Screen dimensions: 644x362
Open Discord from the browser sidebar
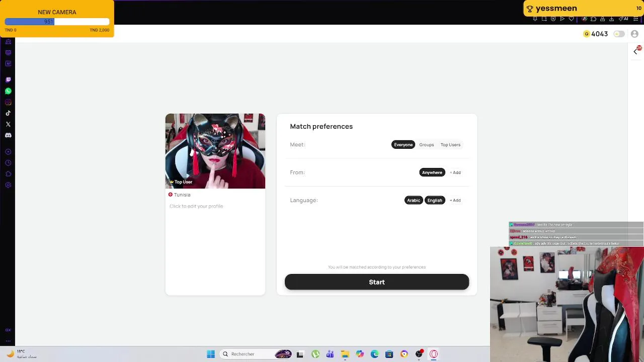pos(8,135)
